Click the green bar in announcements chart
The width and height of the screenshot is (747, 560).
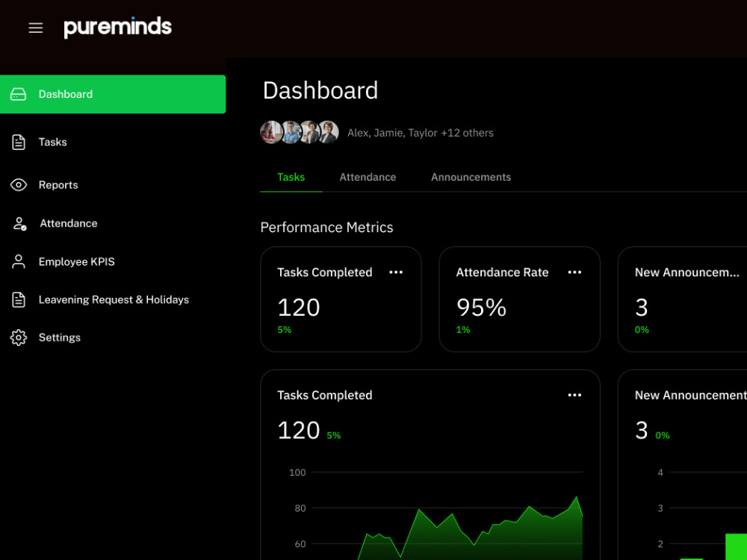(736, 547)
